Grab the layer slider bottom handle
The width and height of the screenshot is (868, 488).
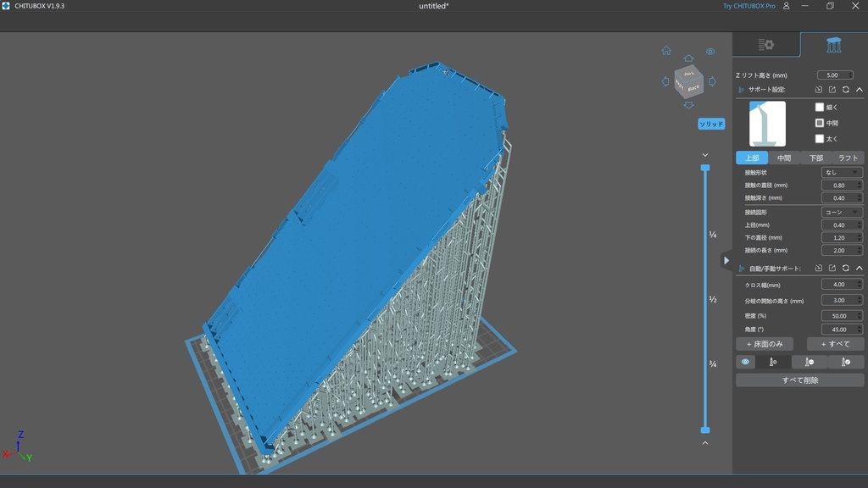[705, 430]
